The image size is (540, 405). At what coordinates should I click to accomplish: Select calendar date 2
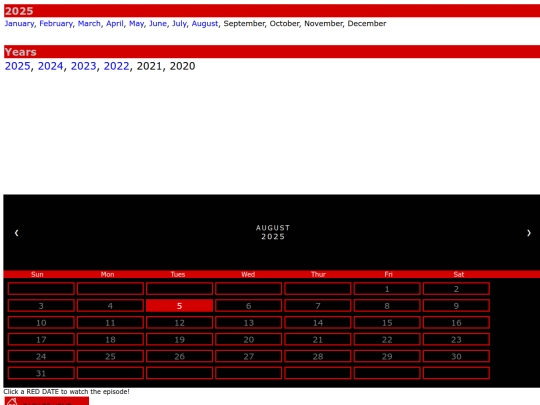tap(456, 289)
